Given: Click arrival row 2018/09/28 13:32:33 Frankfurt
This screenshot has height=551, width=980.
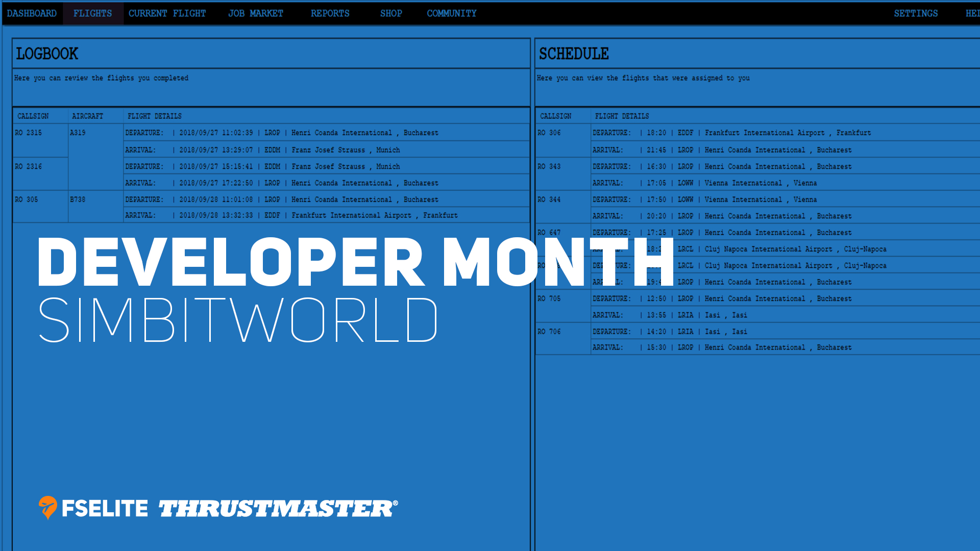Looking at the screenshot, I should (x=327, y=215).
